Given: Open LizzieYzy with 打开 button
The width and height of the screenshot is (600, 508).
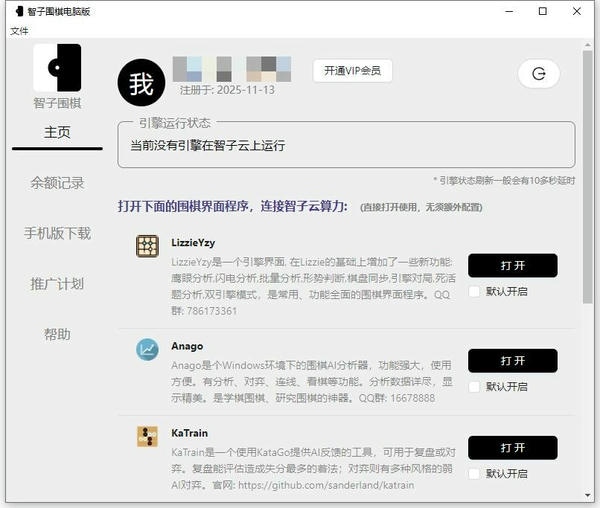Looking at the screenshot, I should coord(512,265).
